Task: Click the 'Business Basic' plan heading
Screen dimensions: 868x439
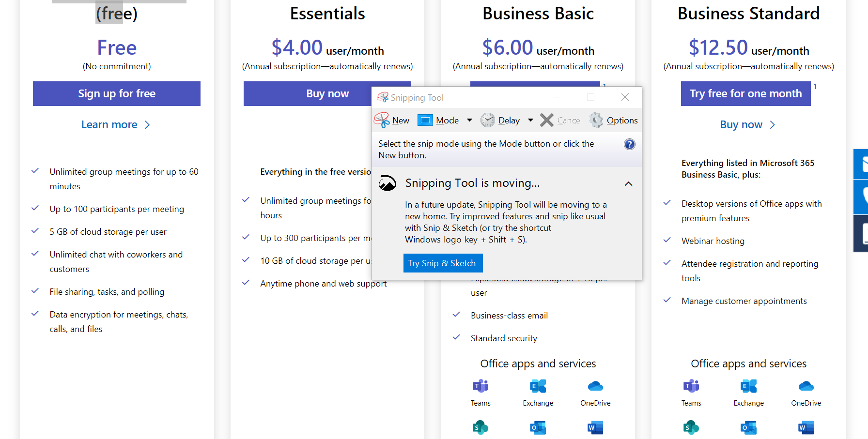Action: tap(538, 14)
